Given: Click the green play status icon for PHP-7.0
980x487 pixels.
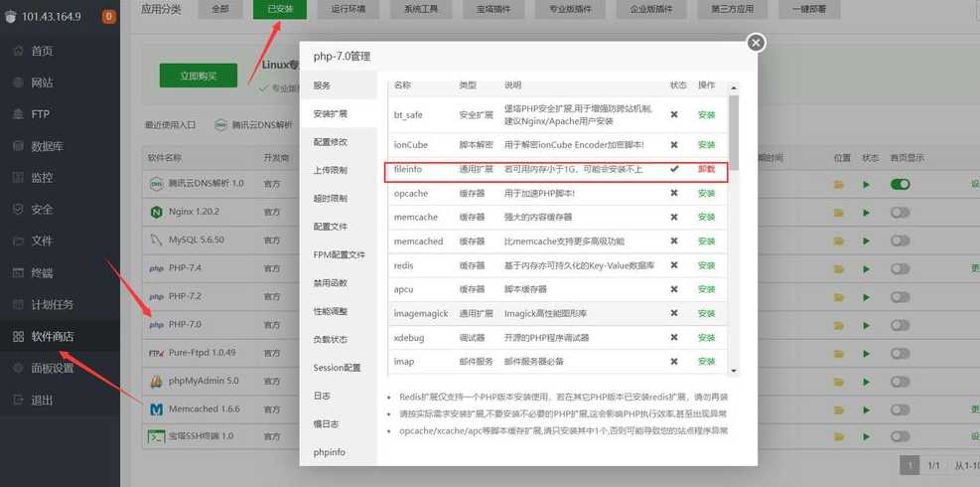Looking at the screenshot, I should (x=866, y=326).
